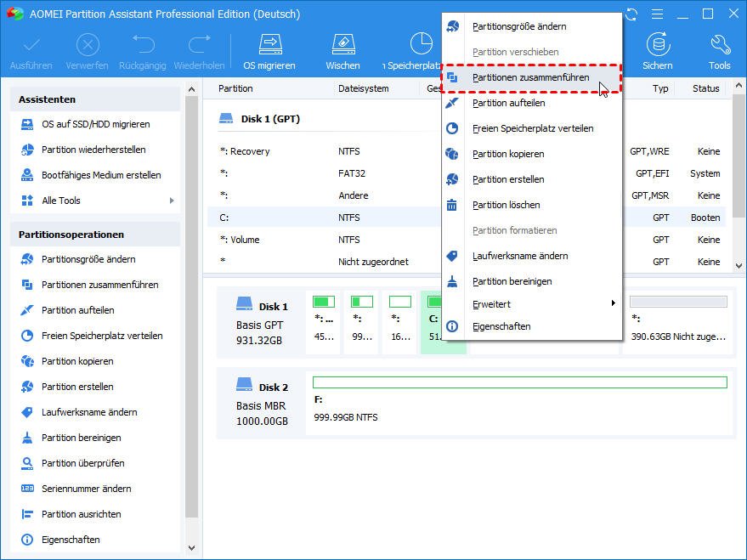Click Seriennummer ändern sidebar icon

[27, 489]
